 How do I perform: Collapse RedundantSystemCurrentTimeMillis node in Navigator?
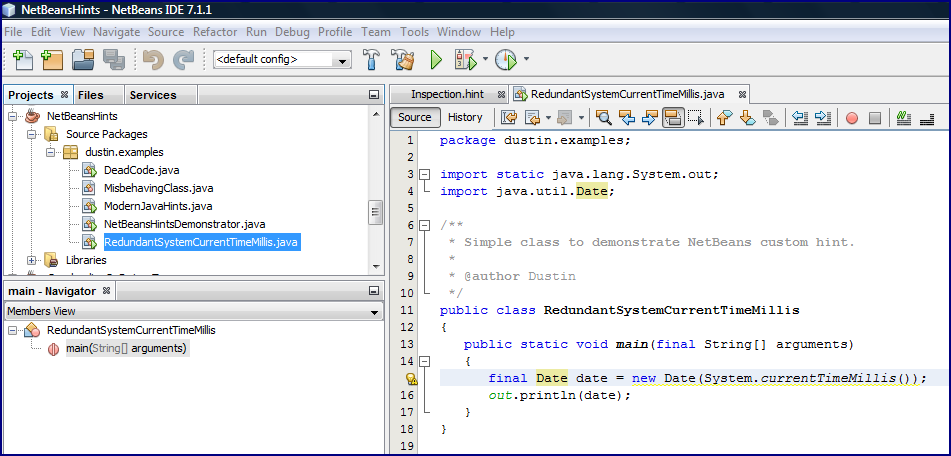13,330
